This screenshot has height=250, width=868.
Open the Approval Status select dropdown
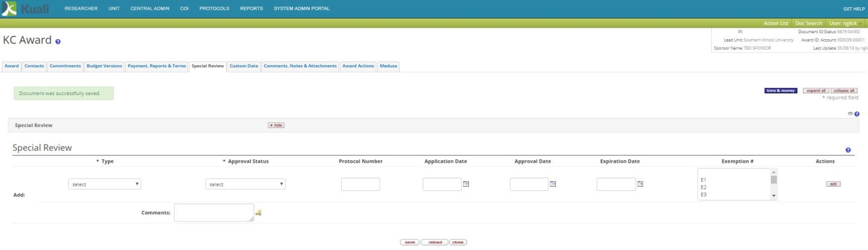(x=245, y=184)
